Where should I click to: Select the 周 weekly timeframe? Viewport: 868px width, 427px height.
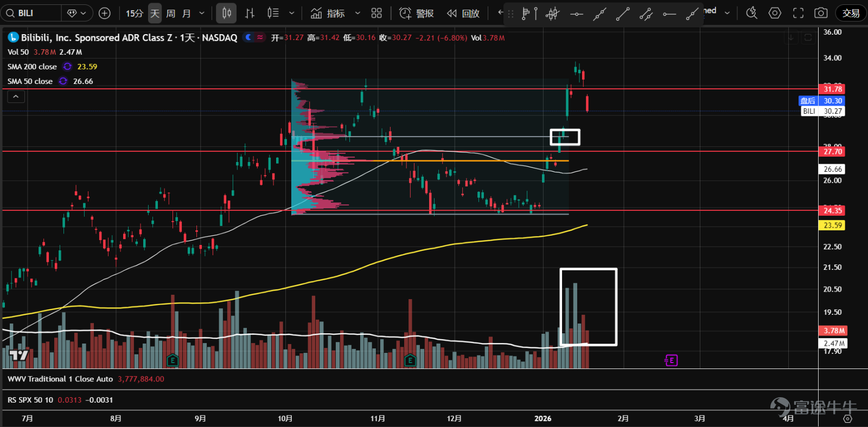tap(171, 13)
